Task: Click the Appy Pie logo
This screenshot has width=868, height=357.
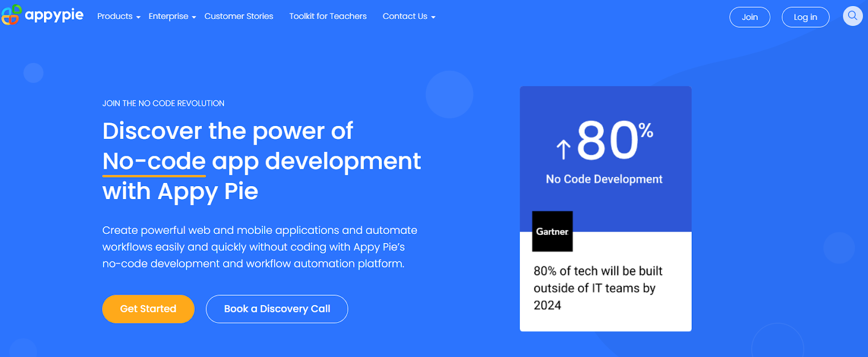Action: click(42, 15)
